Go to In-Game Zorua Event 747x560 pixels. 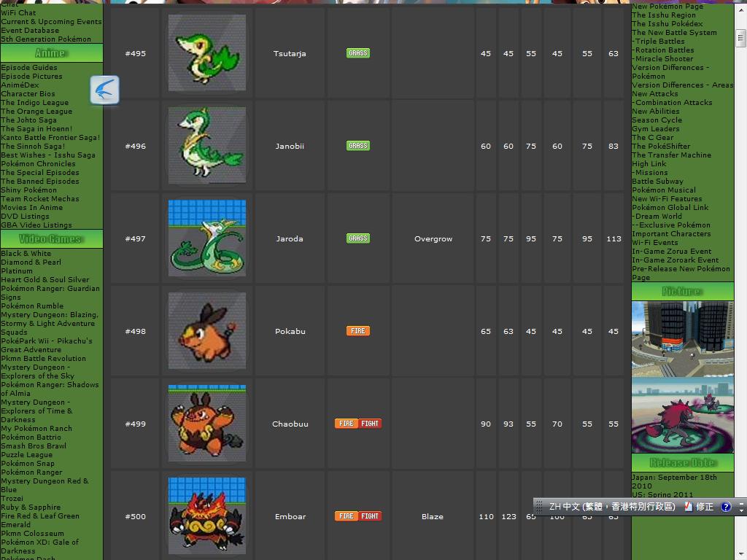[671, 252]
